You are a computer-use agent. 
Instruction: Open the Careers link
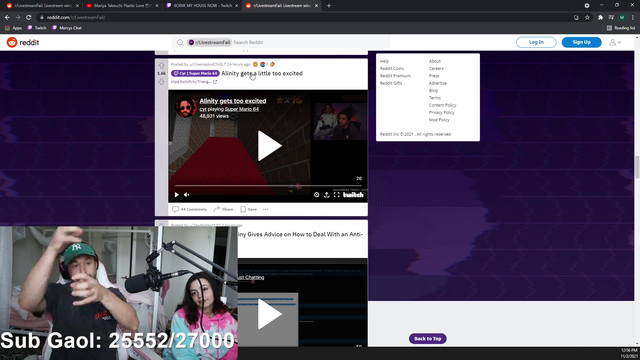[x=436, y=69]
